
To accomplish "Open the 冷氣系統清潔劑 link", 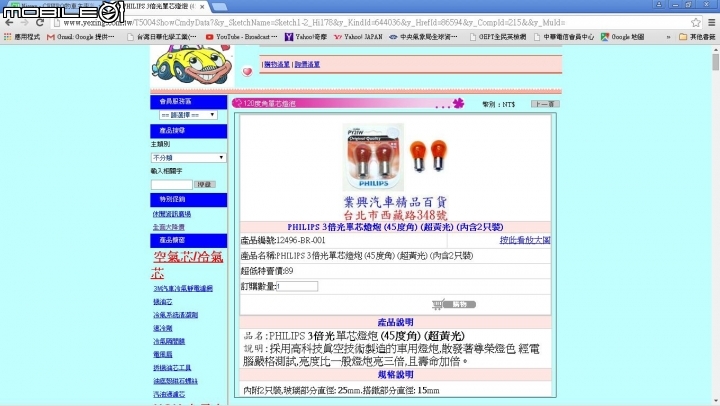I will click(x=175, y=315).
